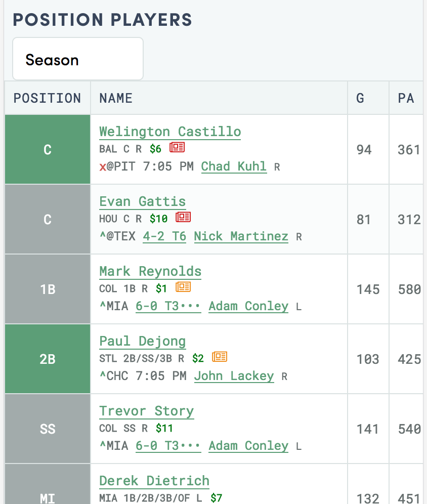Open opposing pitcher Chad Kuhl link
The width and height of the screenshot is (427, 504).
pyautogui.click(x=234, y=166)
